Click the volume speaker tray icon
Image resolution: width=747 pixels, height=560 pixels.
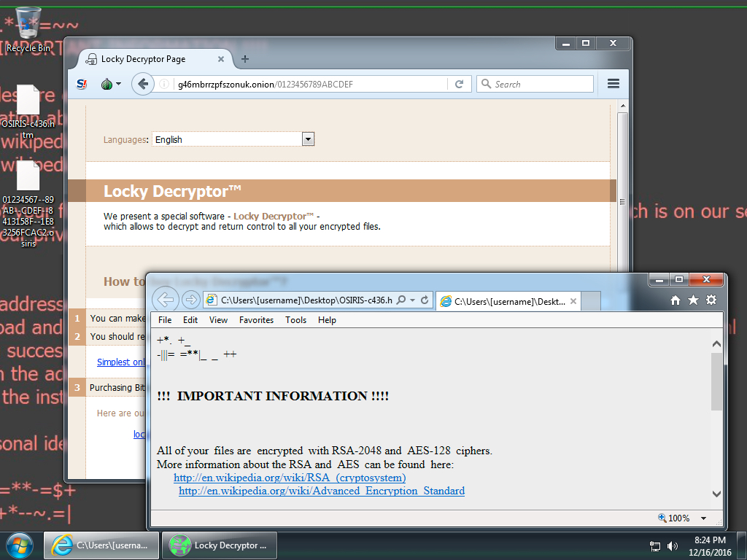672,546
